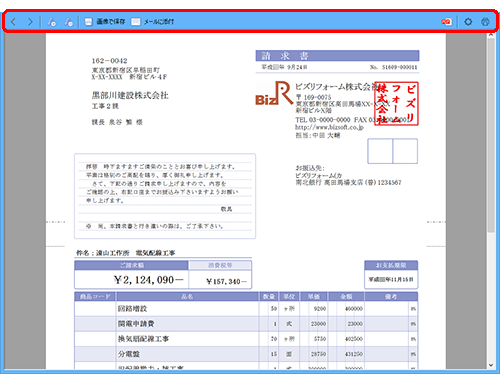The height and width of the screenshot is (374, 500).
Task: Click the BizR company logo
Action: [x=274, y=94]
